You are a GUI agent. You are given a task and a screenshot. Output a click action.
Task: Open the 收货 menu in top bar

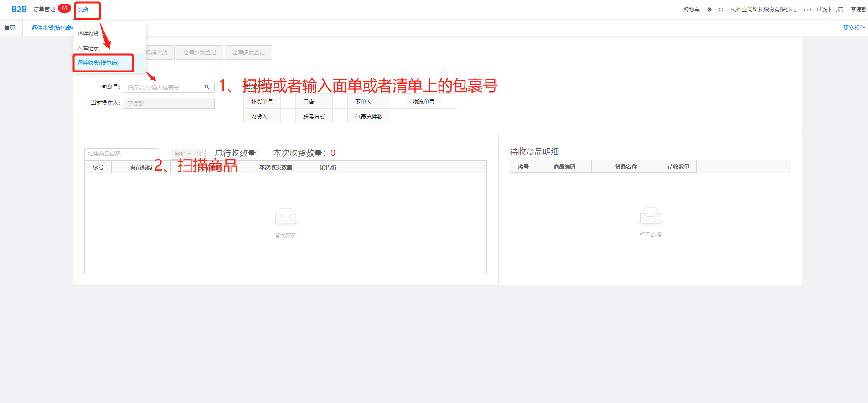tap(83, 10)
